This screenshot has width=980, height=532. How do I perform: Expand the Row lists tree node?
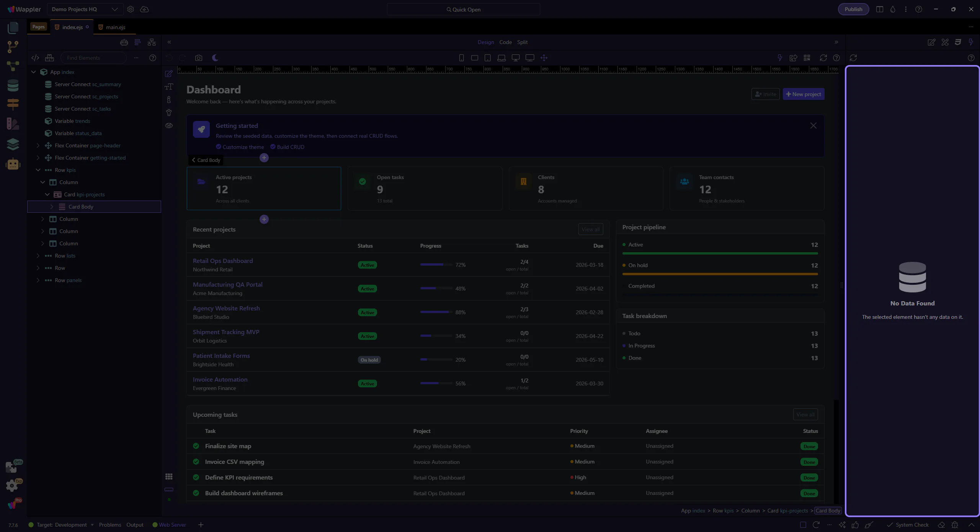38,256
